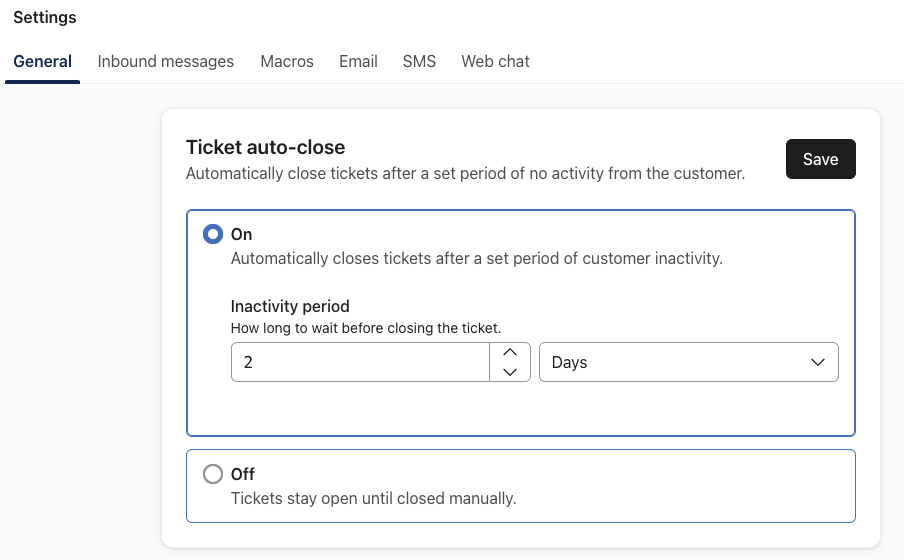The height and width of the screenshot is (560, 904).
Task: Go to the Macros tab
Action: click(287, 61)
